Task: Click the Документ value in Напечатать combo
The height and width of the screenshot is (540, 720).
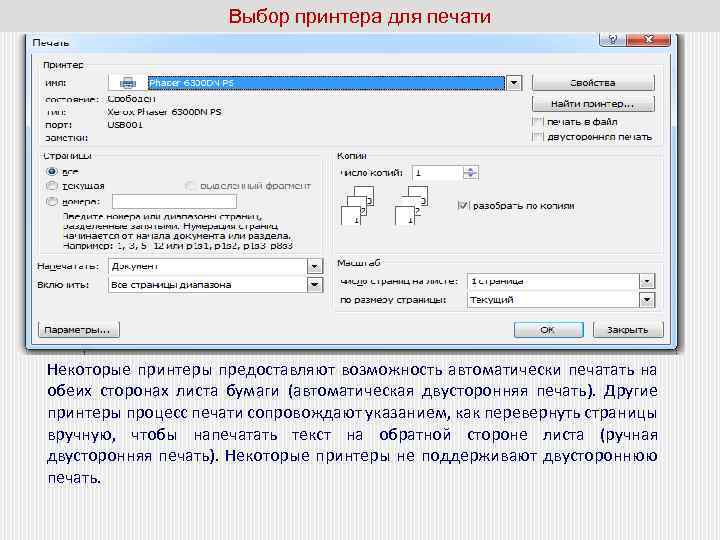Action: [x=135, y=266]
